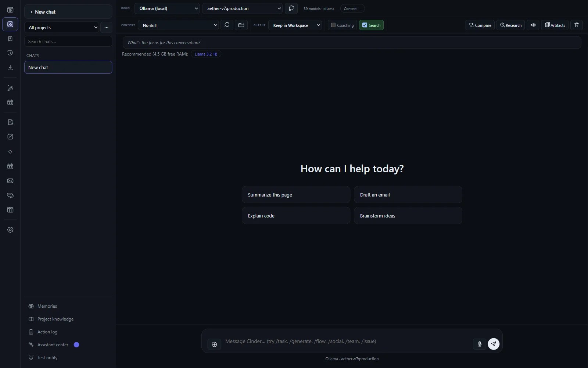588x368 pixels.
Task: Open the document notes sidebar icon
Action: click(10, 122)
